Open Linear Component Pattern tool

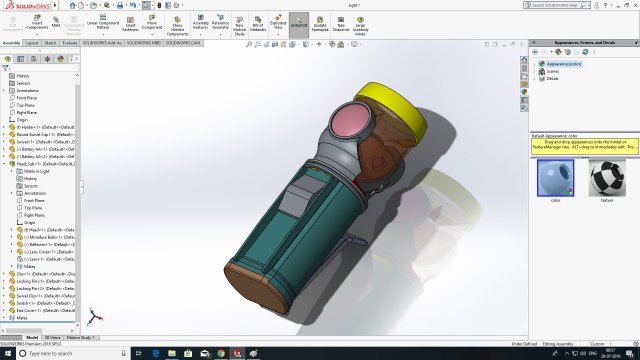click(x=103, y=22)
